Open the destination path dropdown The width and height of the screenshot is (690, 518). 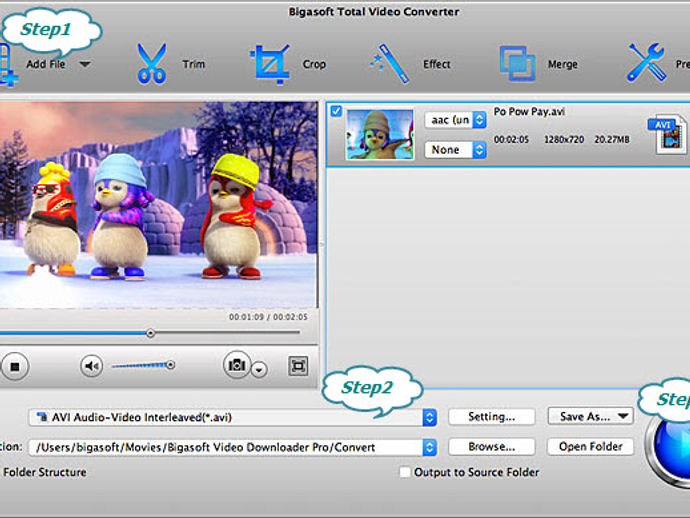coord(233,447)
